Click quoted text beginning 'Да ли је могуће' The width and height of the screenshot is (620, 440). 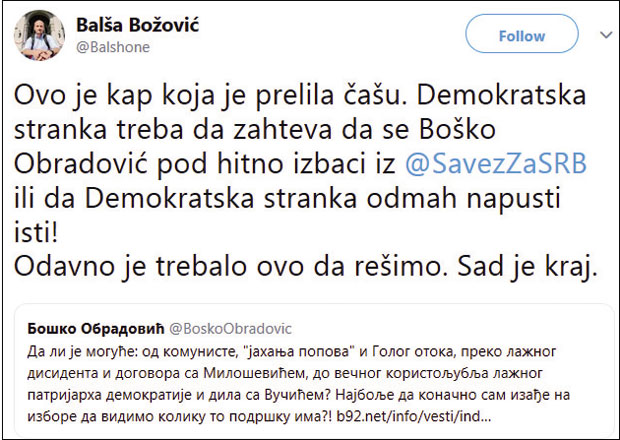pyautogui.click(x=300, y=349)
